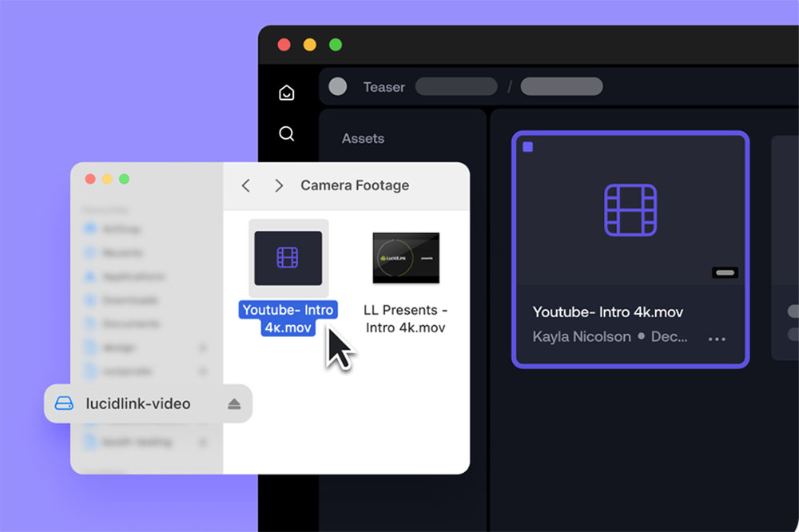Go back in Finder Camera Footage window
799x532 pixels.
click(x=245, y=185)
